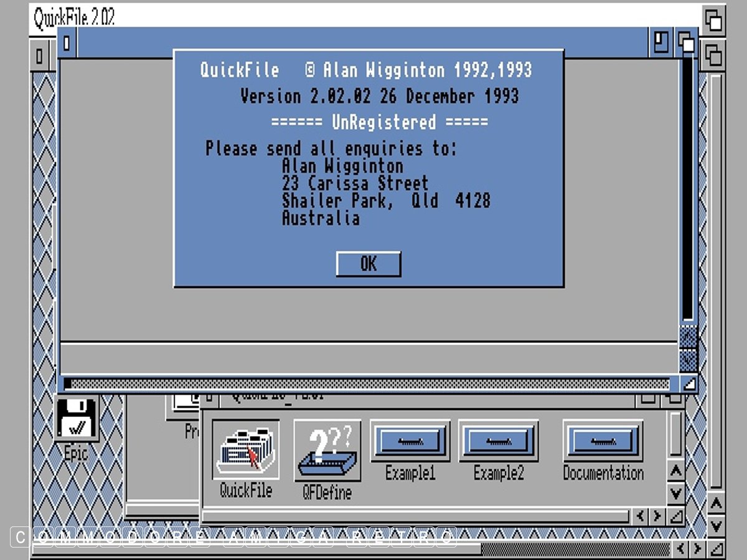
Task: Click the zoom gadget of the QuickFile window
Action: (660, 42)
